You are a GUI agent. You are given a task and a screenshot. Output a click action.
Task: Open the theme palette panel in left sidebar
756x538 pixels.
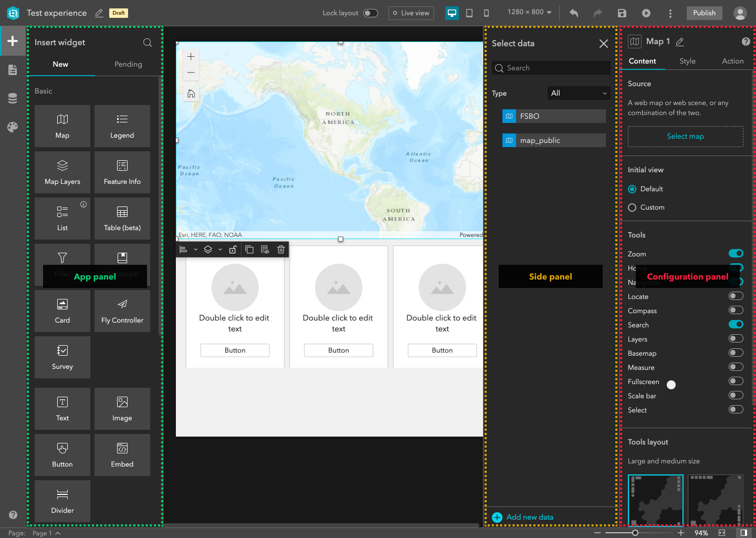(13, 127)
